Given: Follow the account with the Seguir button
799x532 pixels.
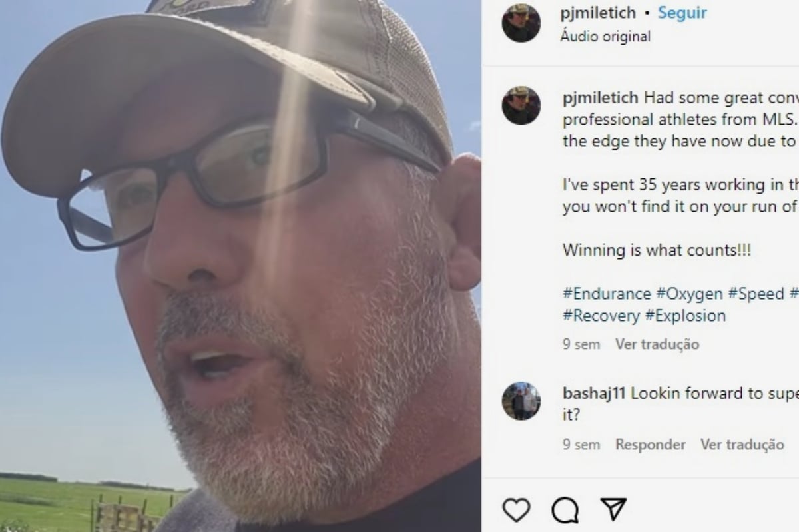Looking at the screenshot, I should pyautogui.click(x=682, y=13).
